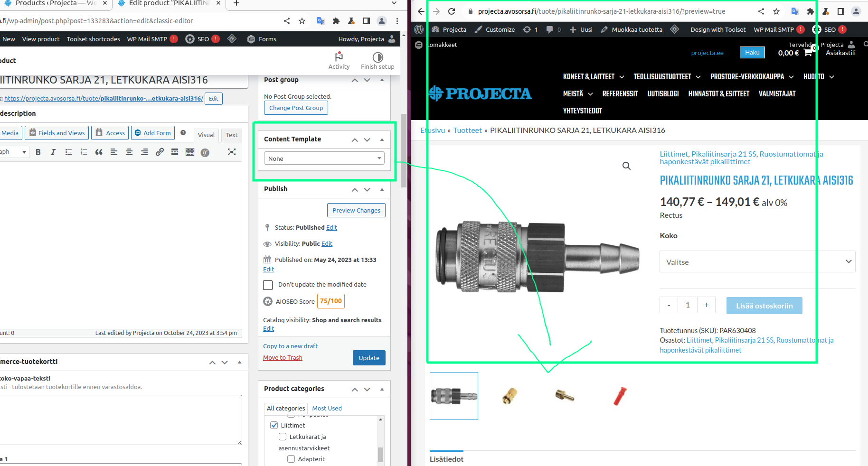Reload the product preview page
This screenshot has height=466, width=868.
(452, 11)
